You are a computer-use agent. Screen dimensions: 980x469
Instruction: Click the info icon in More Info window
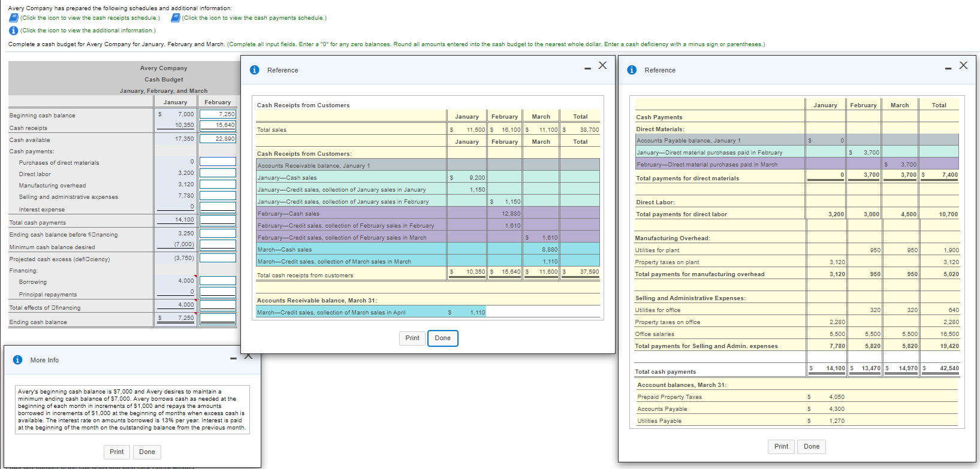pos(17,360)
